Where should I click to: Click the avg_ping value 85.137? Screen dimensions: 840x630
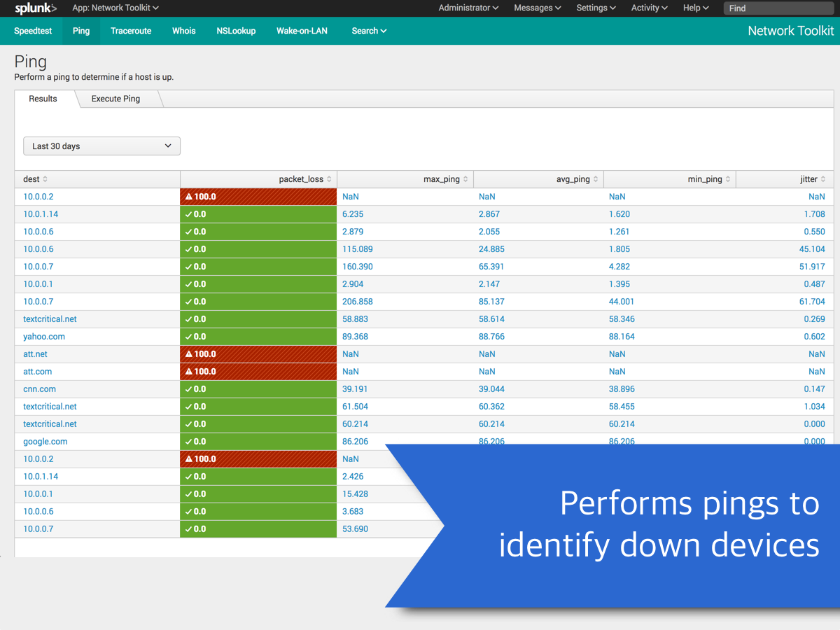(x=491, y=302)
